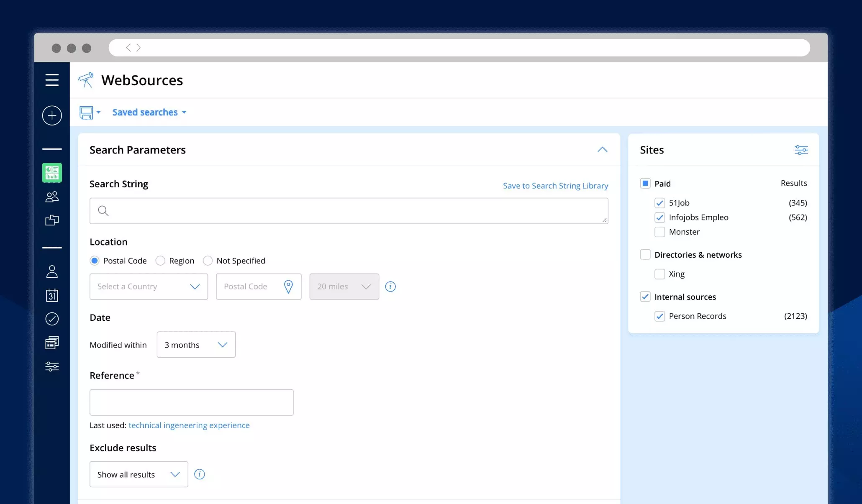Click the Search String input field
This screenshot has width=862, height=504.
click(x=349, y=211)
